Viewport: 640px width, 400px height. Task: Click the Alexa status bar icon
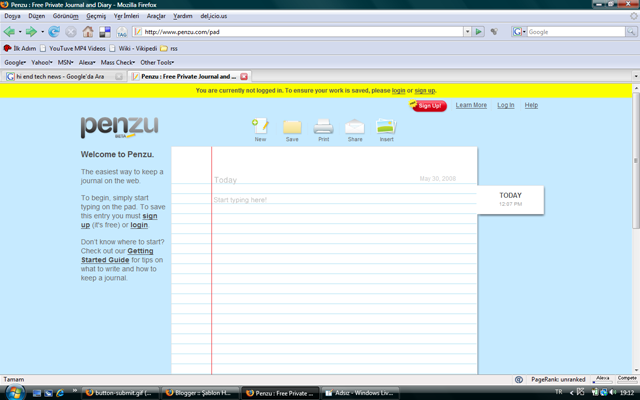602,379
